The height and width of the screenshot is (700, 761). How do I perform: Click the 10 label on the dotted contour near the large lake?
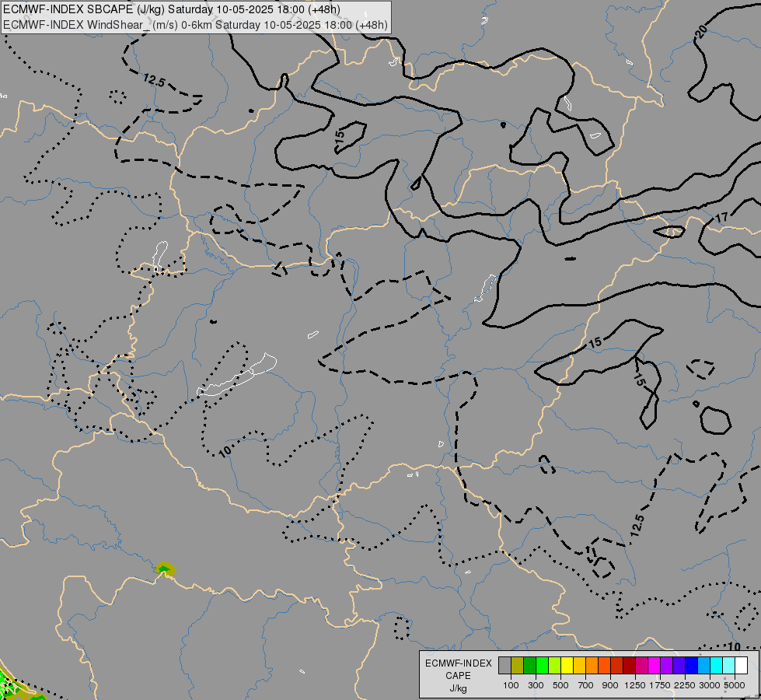pyautogui.click(x=225, y=452)
